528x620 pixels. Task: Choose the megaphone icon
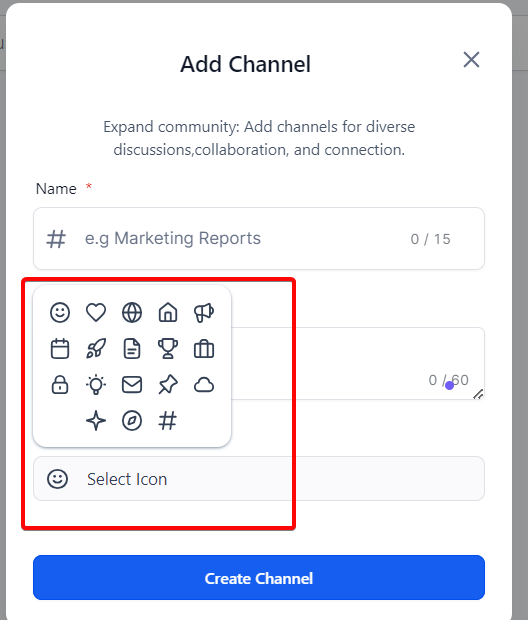(204, 312)
